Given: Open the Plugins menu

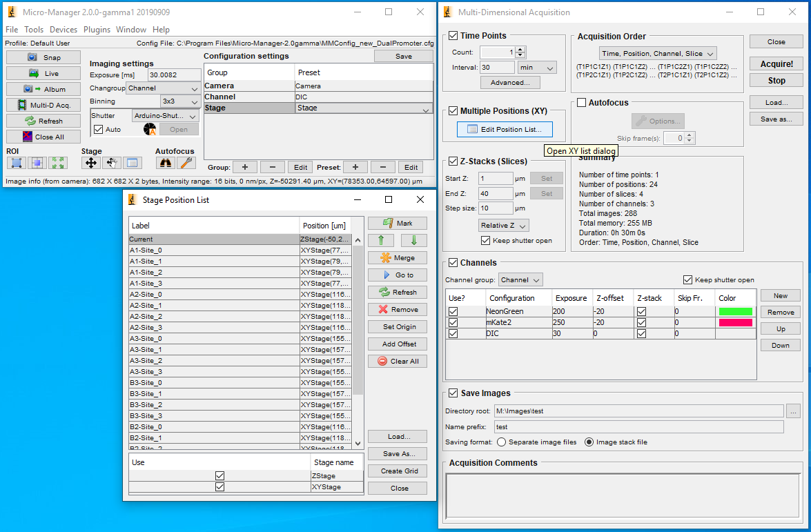Looking at the screenshot, I should (x=97, y=30).
